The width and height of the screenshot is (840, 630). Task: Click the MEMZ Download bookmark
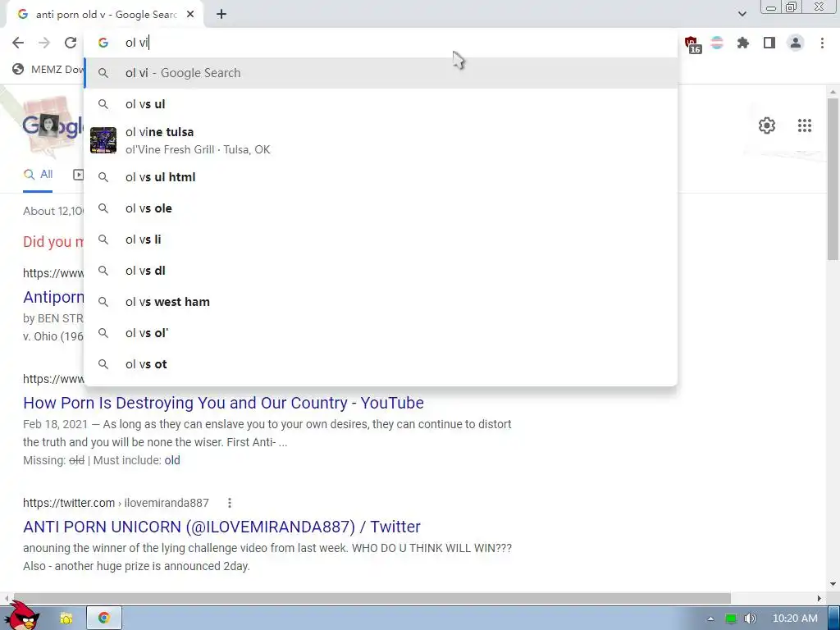[x=48, y=69]
